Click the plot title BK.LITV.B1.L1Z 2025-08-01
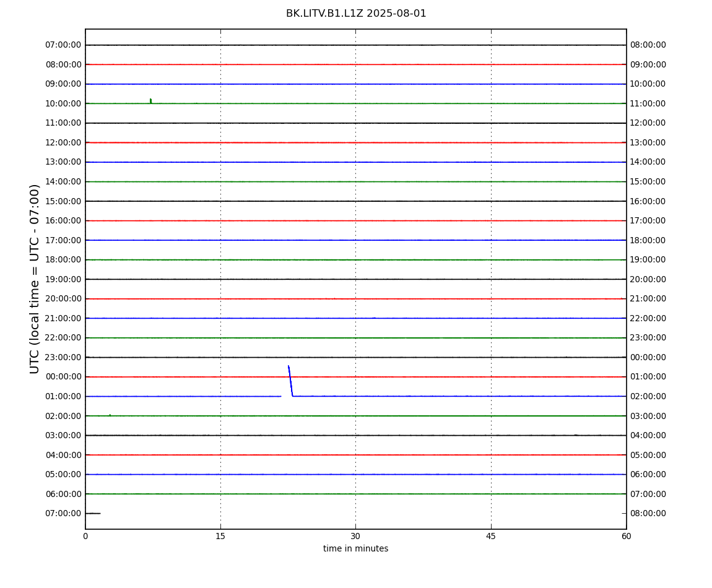 (x=356, y=14)
